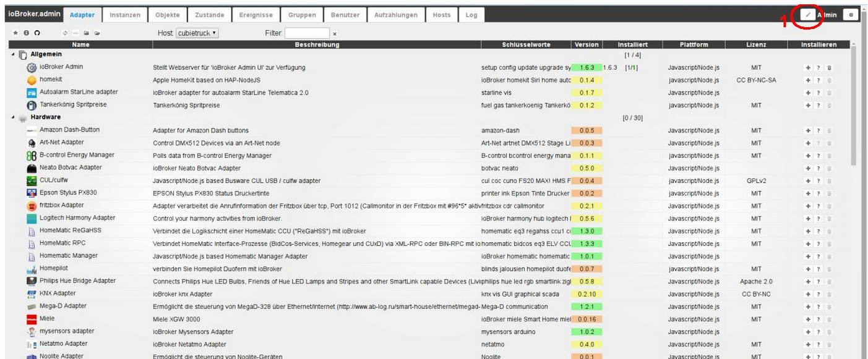
Task: Click the Plattform column header
Action: tap(694, 45)
